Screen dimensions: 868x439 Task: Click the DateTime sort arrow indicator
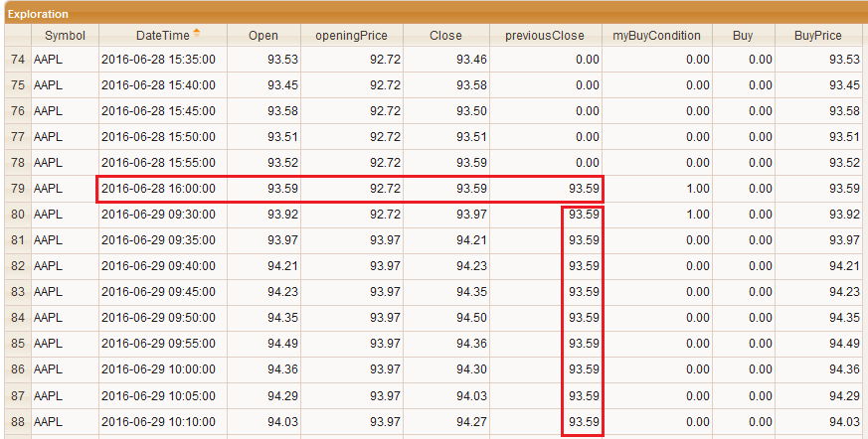click(x=196, y=34)
